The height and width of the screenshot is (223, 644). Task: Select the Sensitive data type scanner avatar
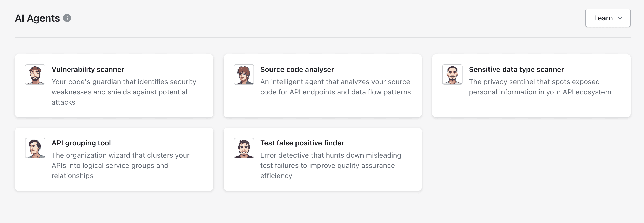pos(453,75)
